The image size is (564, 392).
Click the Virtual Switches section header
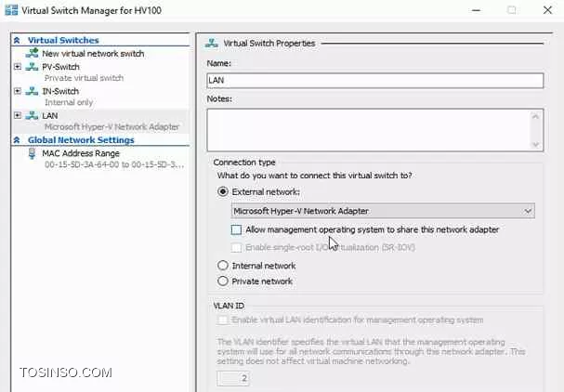63,40
